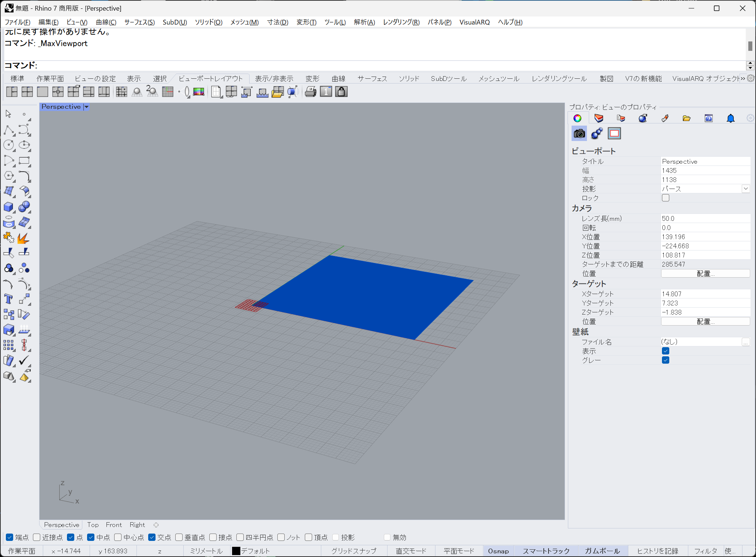This screenshot has width=756, height=557.
Task: Uncheck the 壁紙 グレー checkbox
Action: (665, 360)
